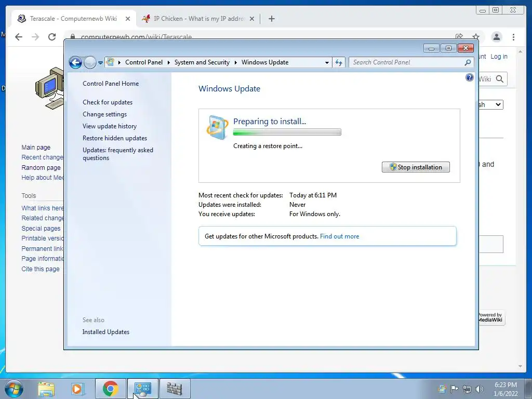Open the language dropdown on wiki page
Viewport: 532px width, 399px height.
point(490,104)
